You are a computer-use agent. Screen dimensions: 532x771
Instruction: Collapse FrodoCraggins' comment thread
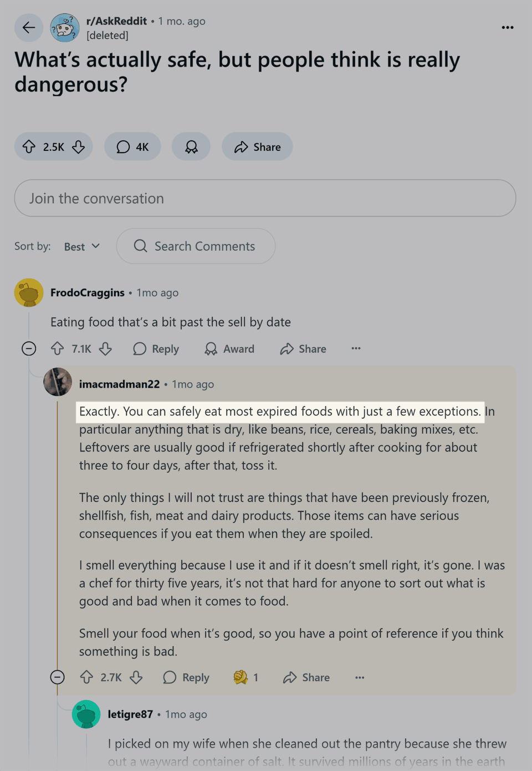(x=29, y=348)
